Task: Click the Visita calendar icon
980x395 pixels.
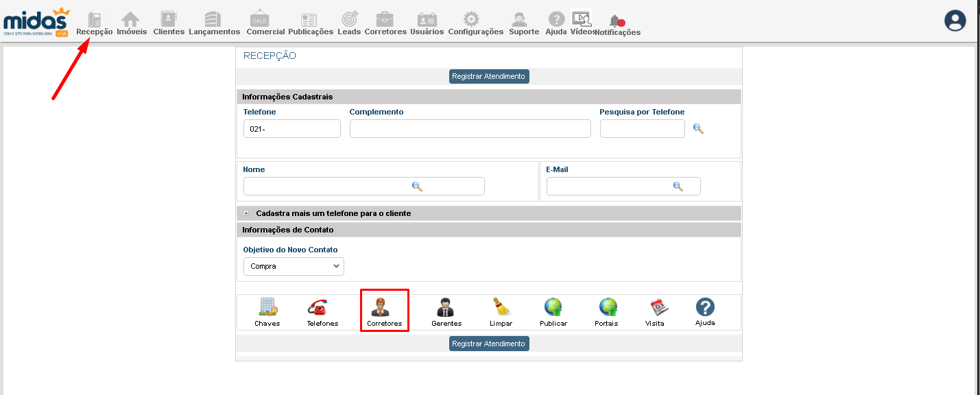Action: click(658, 308)
